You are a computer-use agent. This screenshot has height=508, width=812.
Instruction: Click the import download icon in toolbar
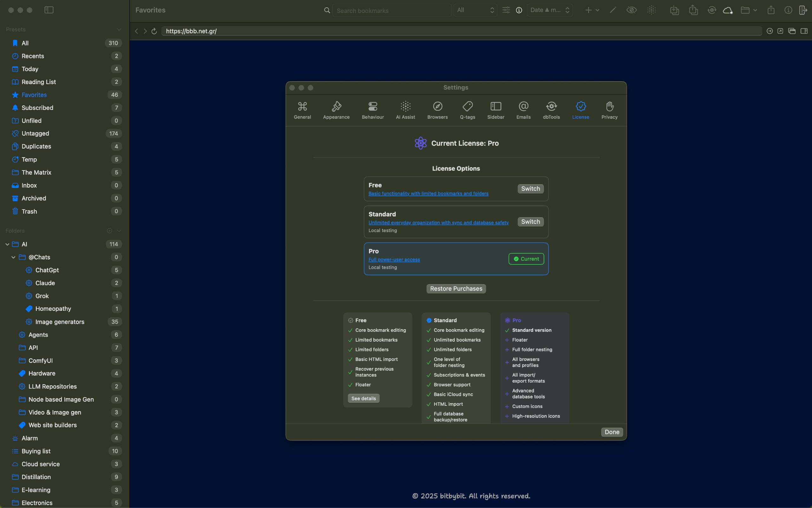coord(674,10)
